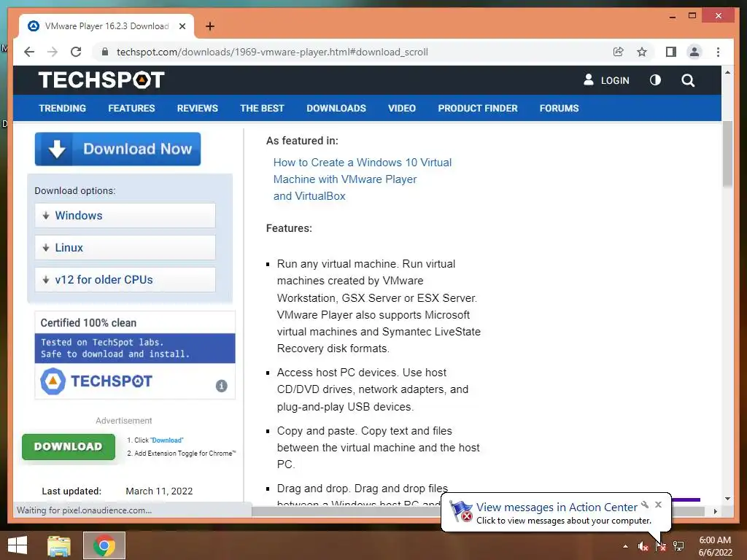The image size is (747, 560).
Task: Click the muted speaker tray icon
Action: pos(643,546)
